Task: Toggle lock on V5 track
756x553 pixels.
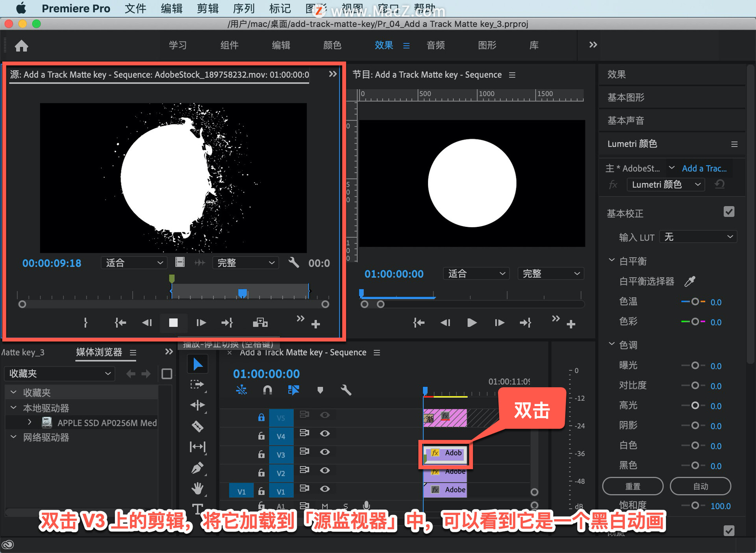Action: 261,417
